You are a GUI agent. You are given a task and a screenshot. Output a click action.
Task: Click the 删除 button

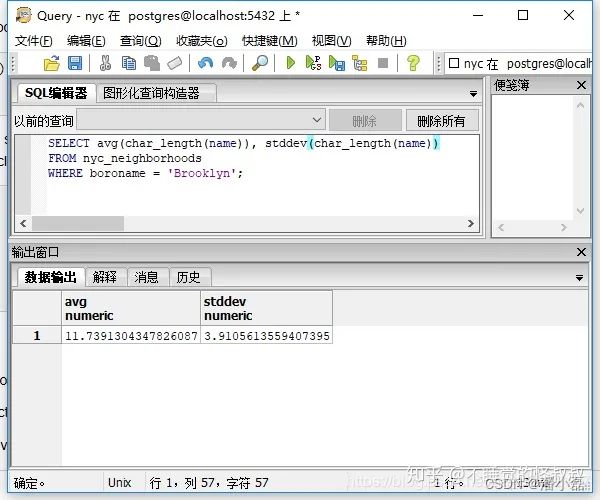(365, 121)
